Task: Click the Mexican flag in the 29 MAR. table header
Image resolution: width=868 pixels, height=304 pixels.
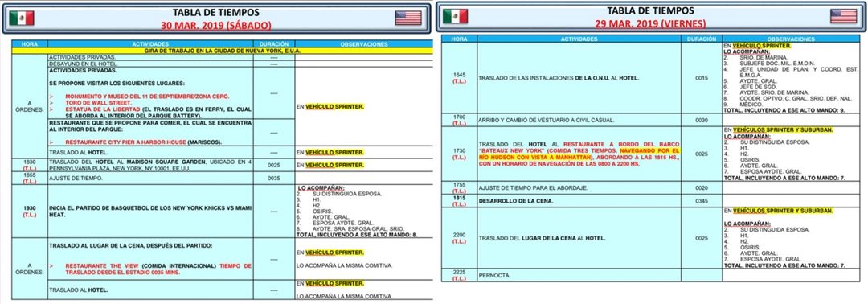Action: (455, 17)
